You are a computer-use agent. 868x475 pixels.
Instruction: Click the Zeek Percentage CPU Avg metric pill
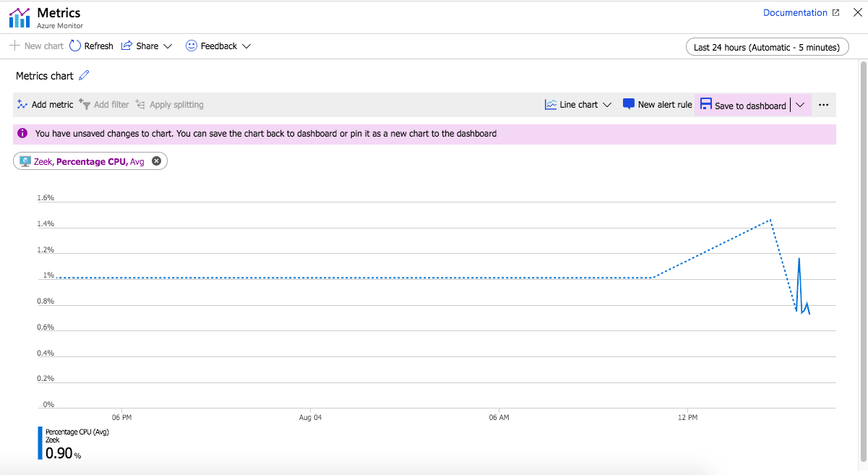tap(90, 161)
